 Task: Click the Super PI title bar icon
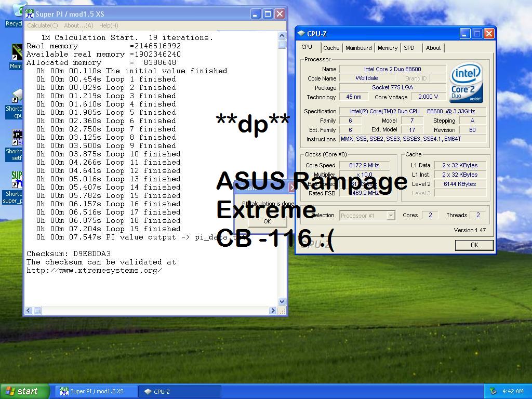(x=30, y=14)
